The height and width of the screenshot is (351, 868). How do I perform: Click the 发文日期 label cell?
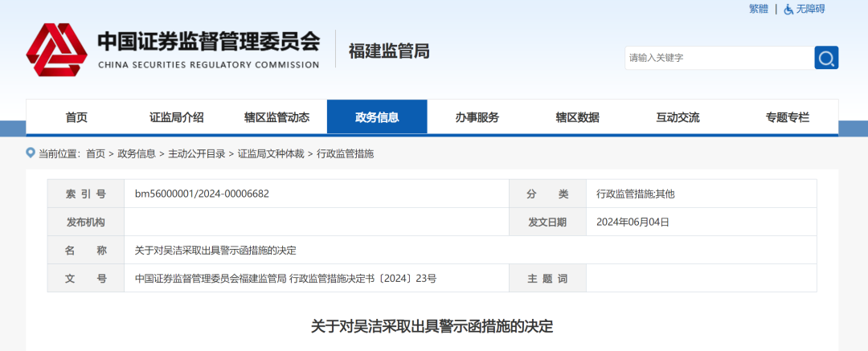(547, 222)
